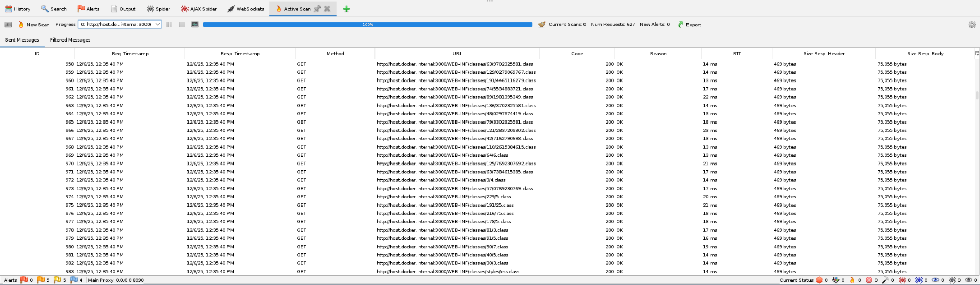Image resolution: width=980 pixels, height=285 pixels.
Task: Click the red AJAX spider status icon
Action: pos(902,280)
